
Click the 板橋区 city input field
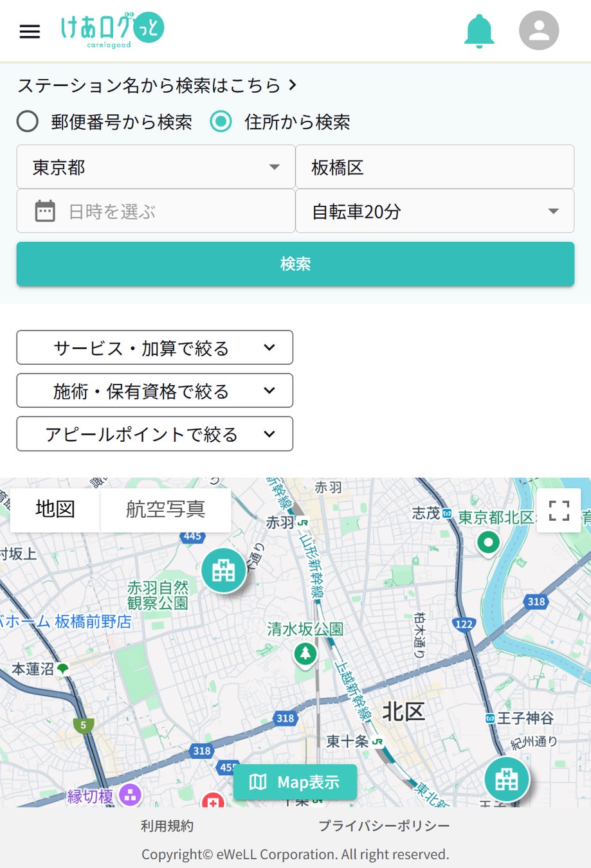coord(435,167)
